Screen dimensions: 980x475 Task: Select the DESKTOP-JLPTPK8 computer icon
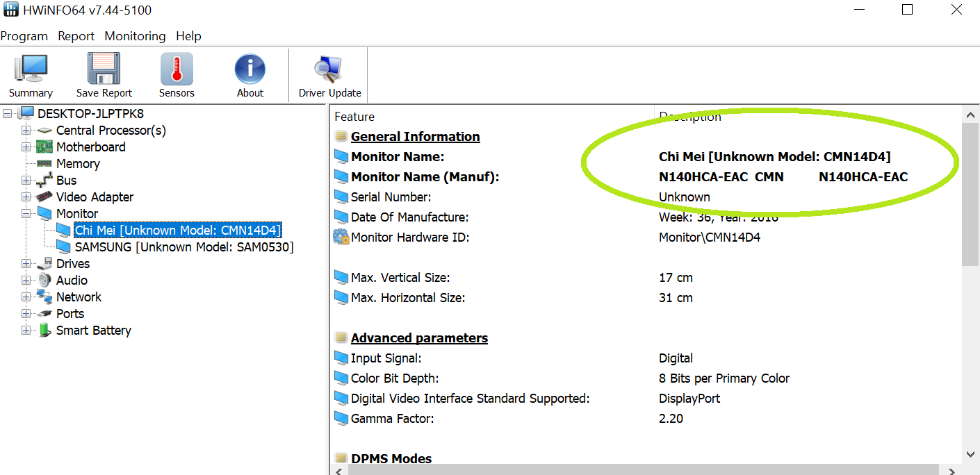click(x=26, y=113)
